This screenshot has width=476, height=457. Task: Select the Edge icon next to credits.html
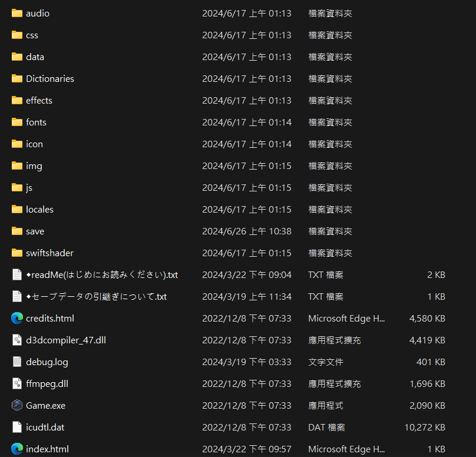pos(16,318)
